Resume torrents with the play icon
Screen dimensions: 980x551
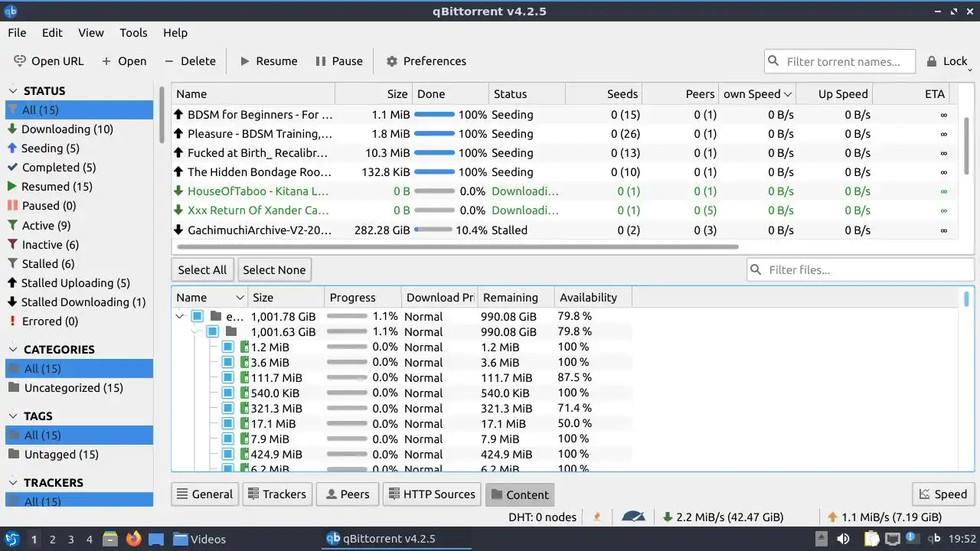(x=245, y=61)
